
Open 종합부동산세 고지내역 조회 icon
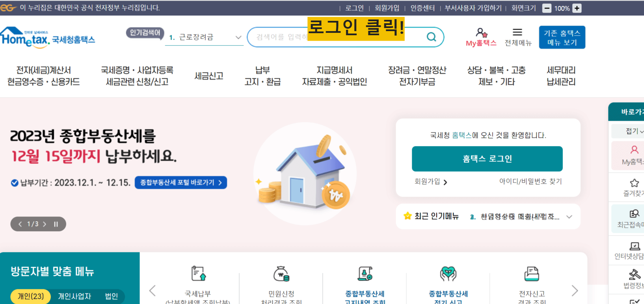click(365, 274)
